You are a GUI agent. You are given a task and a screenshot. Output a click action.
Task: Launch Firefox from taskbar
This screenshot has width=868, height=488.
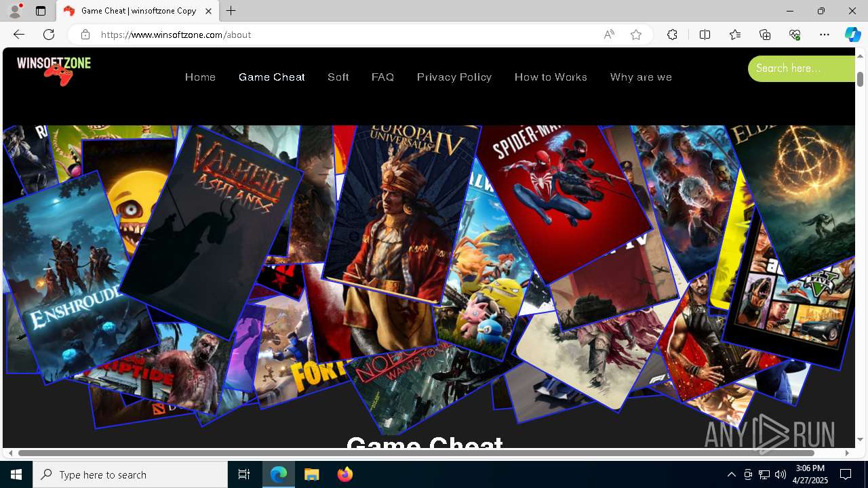click(x=344, y=474)
